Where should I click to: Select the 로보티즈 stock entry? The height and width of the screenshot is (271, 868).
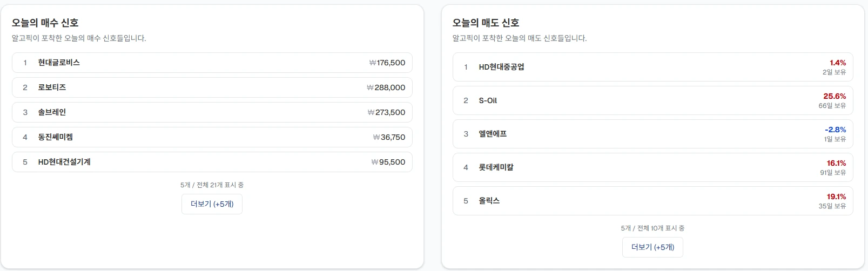click(x=52, y=87)
